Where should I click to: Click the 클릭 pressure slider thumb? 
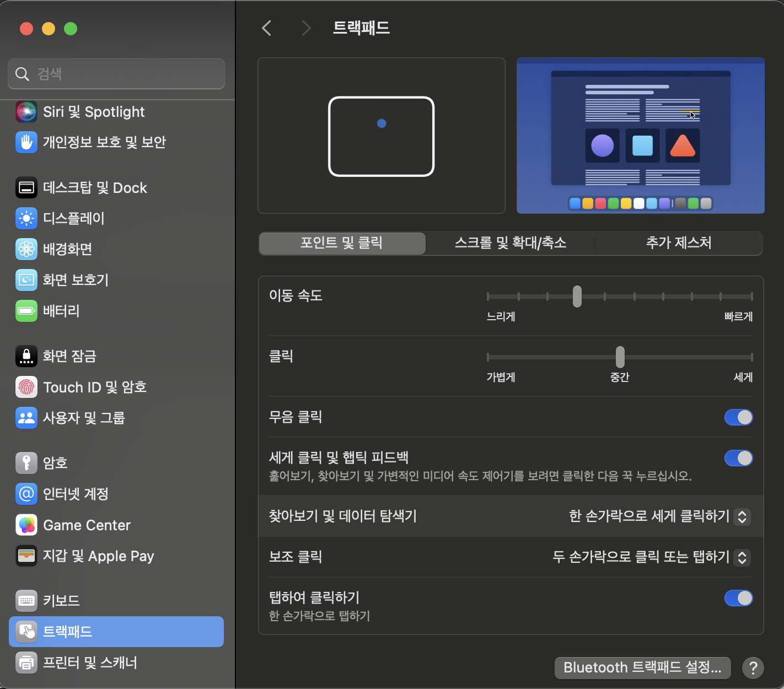coord(620,357)
